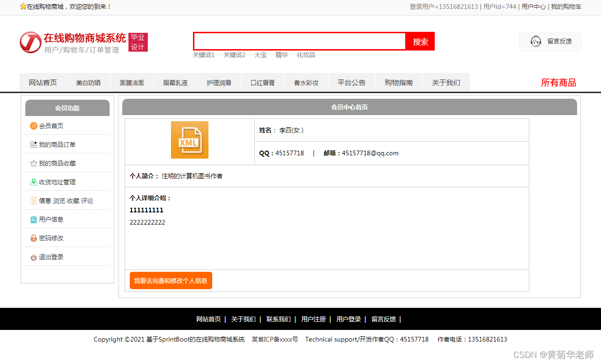Click the headset icon beside 留言反馈
The width and height of the screenshot is (601, 364).
(x=536, y=41)
